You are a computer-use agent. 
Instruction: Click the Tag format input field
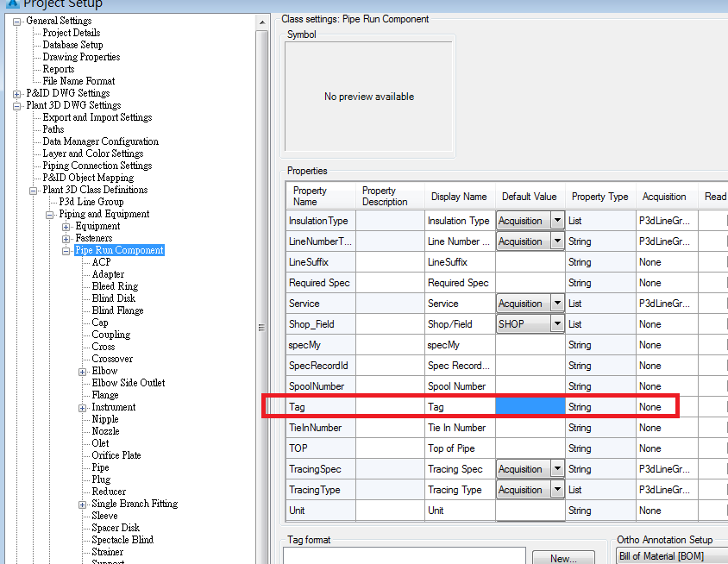[405, 555]
